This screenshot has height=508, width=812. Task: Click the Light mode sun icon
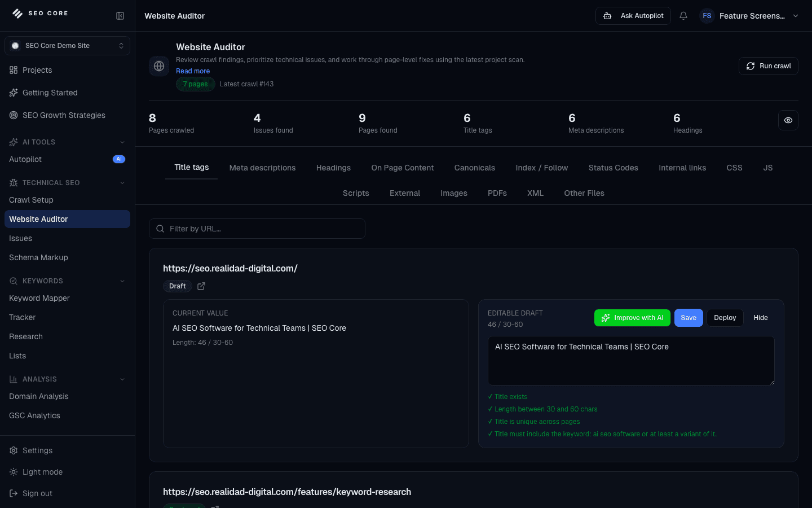14,472
